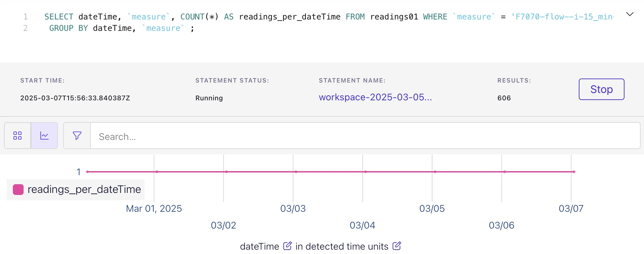The image size is (644, 254).
Task: Switch to the line chart view
Action: click(x=44, y=136)
